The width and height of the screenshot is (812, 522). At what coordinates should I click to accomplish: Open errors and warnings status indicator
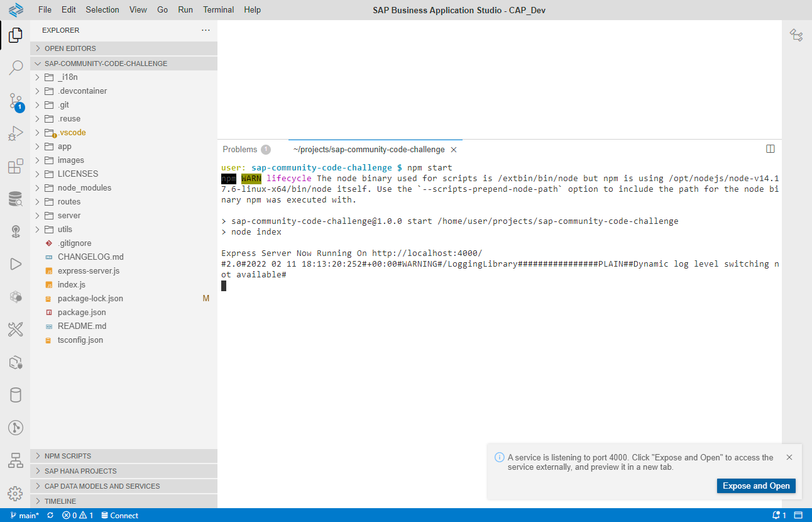pos(77,515)
